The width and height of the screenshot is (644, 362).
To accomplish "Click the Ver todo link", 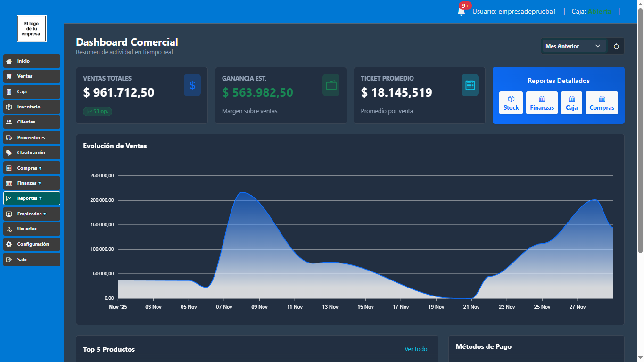I will coord(415,349).
